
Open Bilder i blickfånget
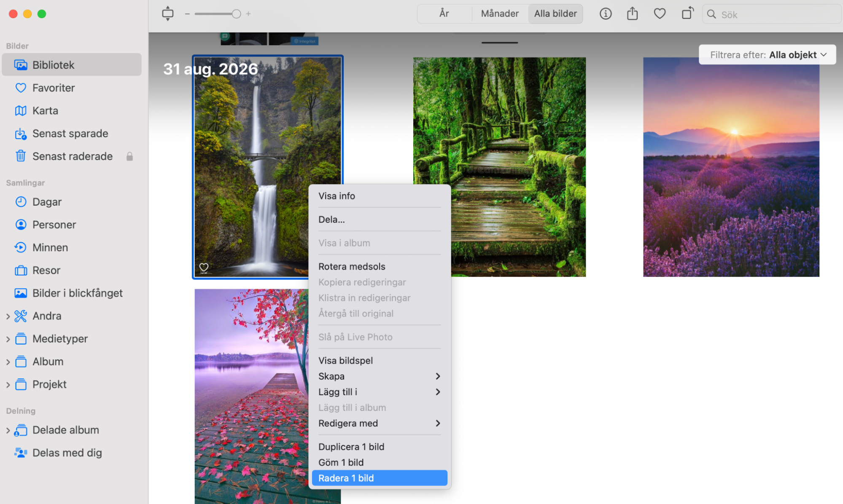pos(72,293)
